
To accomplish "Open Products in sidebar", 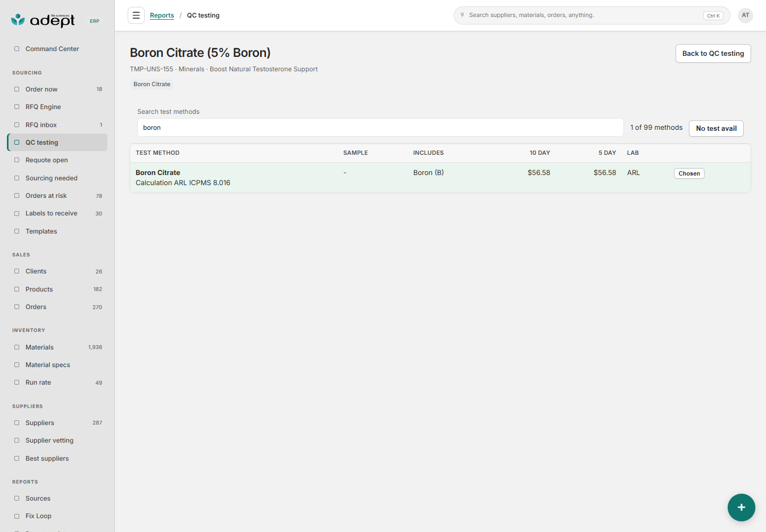I will tap(57, 289).
